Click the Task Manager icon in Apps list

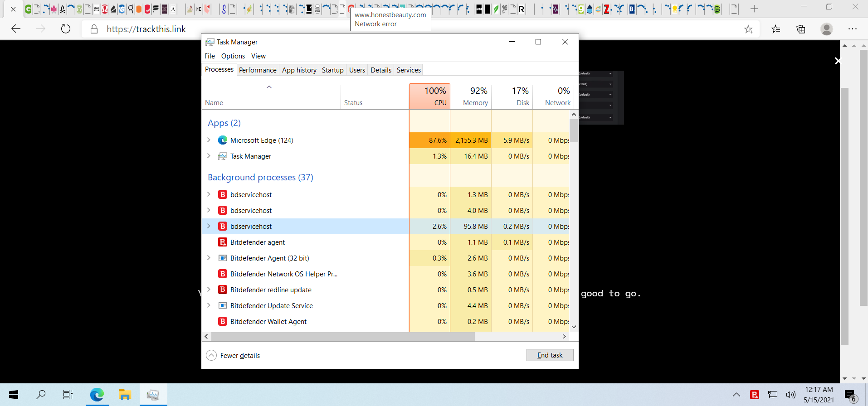pos(223,156)
